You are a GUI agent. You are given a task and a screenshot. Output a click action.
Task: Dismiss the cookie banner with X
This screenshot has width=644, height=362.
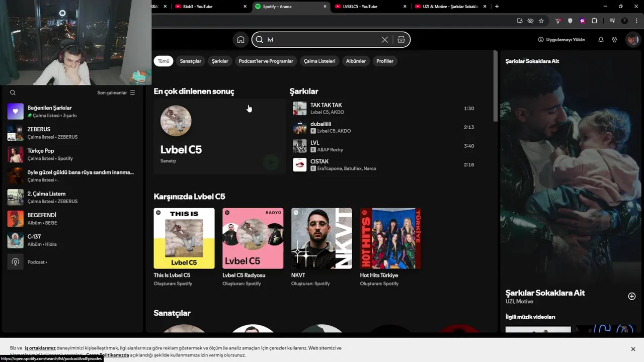pyautogui.click(x=633, y=349)
